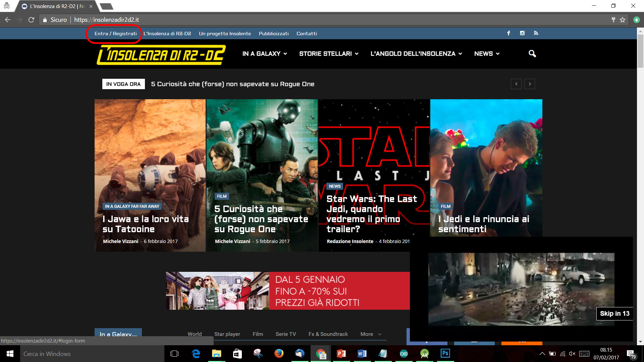Click Skip in 13 on video ad

pyautogui.click(x=614, y=313)
